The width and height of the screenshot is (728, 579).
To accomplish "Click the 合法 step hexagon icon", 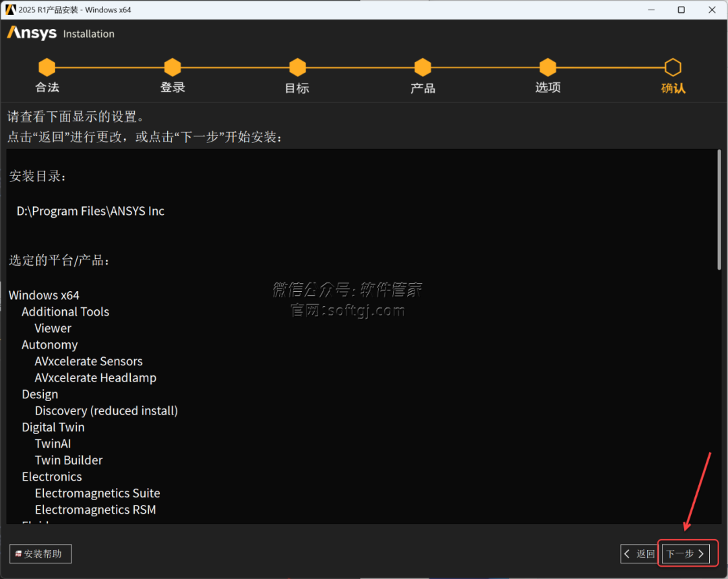I will [x=47, y=67].
